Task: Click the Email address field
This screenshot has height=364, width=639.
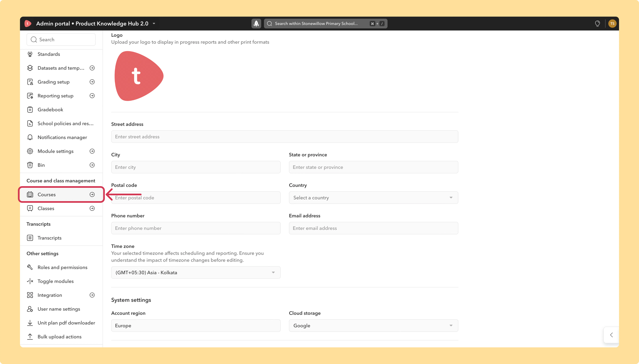Action: click(x=373, y=228)
